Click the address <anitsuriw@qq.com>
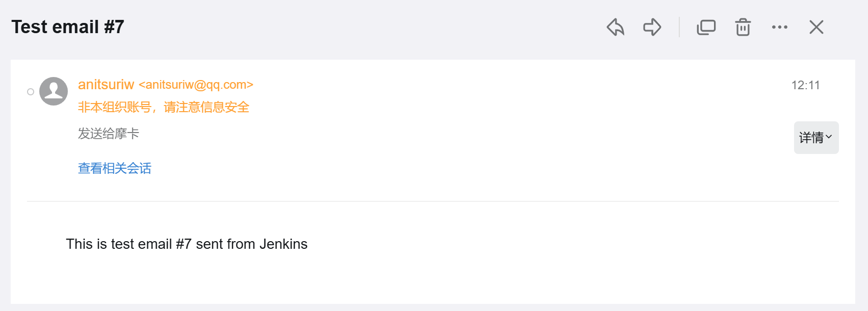 (196, 85)
